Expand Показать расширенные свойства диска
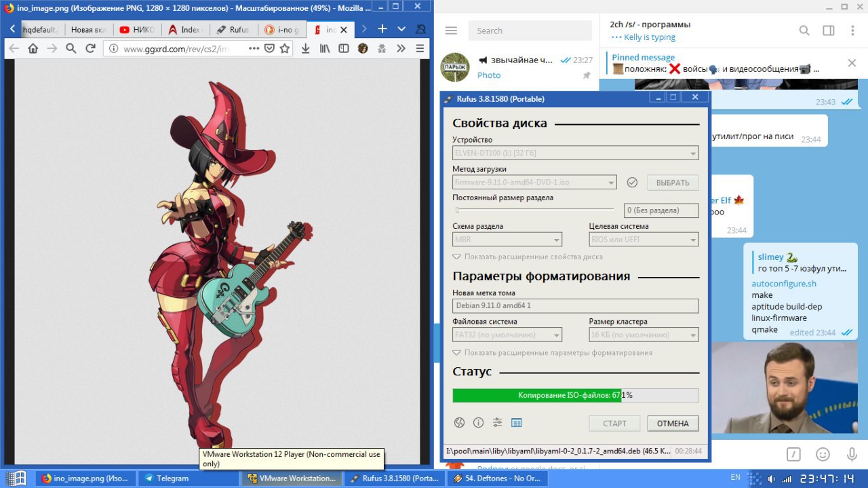 coord(528,257)
